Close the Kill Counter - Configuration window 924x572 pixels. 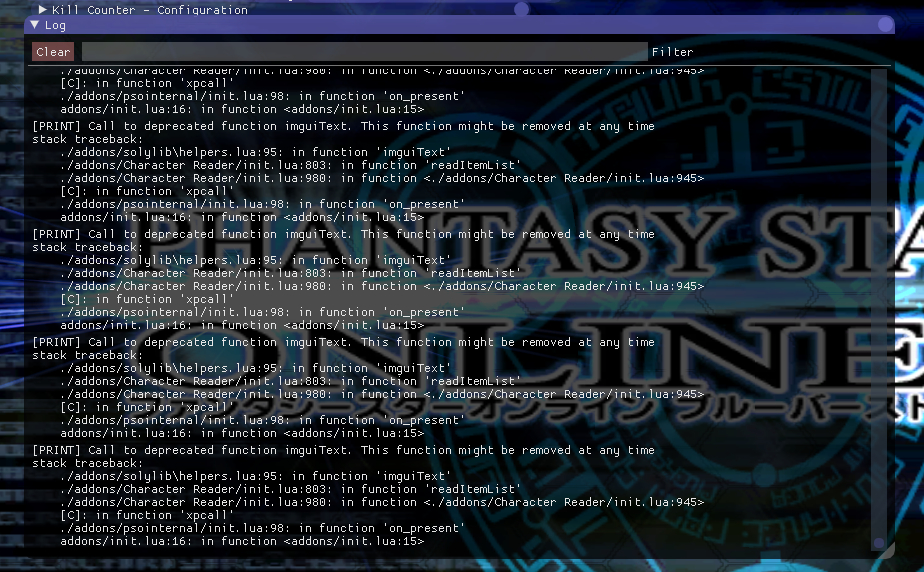(x=521, y=9)
